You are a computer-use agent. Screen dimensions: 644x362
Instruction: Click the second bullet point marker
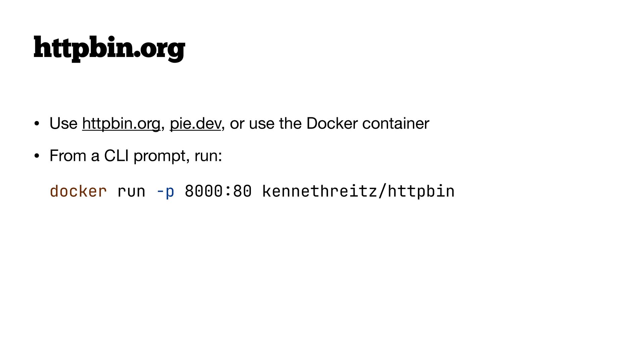point(37,156)
